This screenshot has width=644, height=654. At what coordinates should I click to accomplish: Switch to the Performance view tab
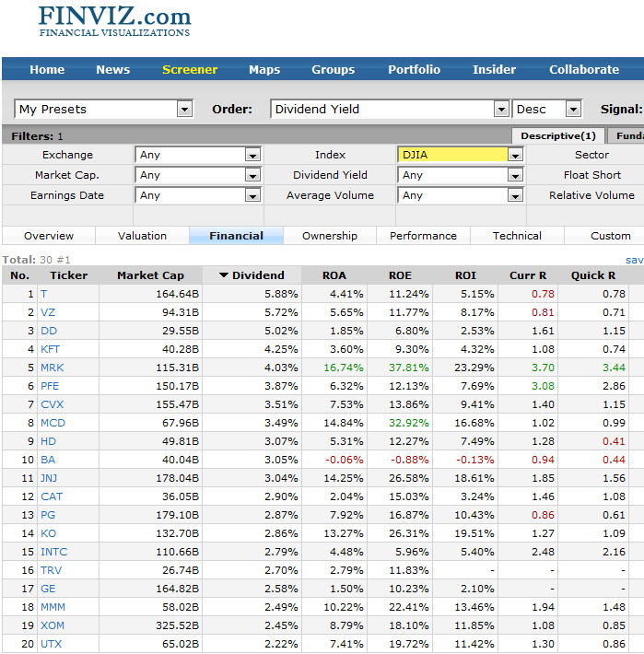tap(424, 236)
